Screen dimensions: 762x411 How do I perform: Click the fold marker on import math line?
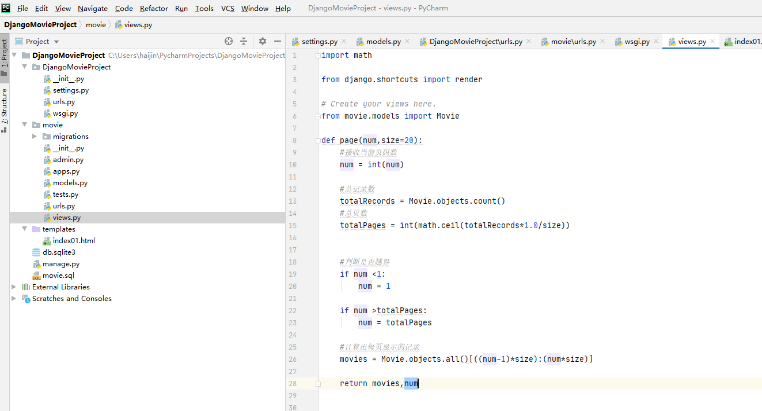(318, 55)
